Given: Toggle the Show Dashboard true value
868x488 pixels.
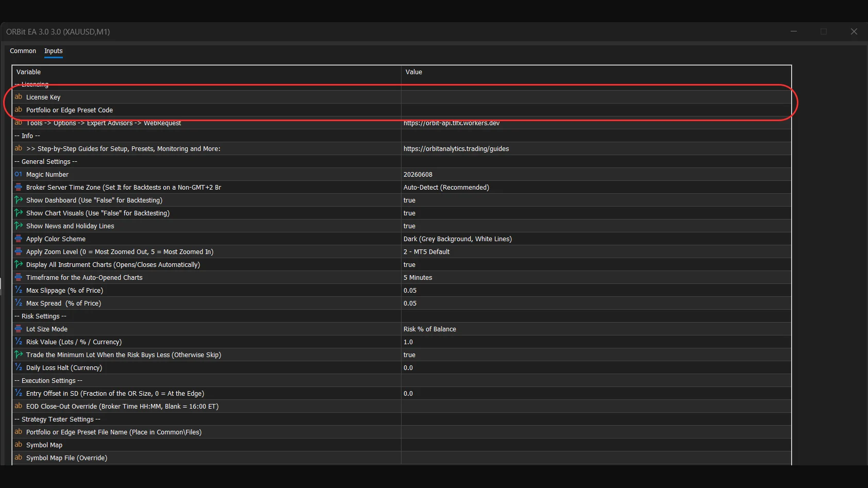Looking at the screenshot, I should click(596, 200).
